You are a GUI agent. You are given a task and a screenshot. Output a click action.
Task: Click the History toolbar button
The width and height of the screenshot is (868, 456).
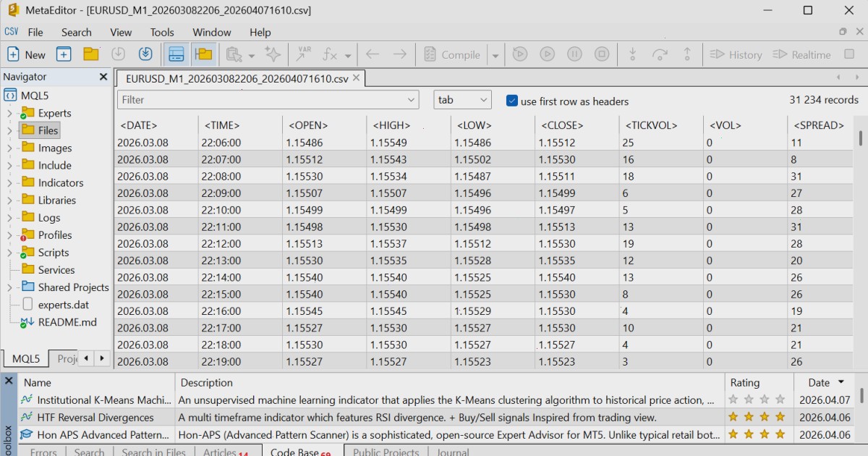pos(736,54)
